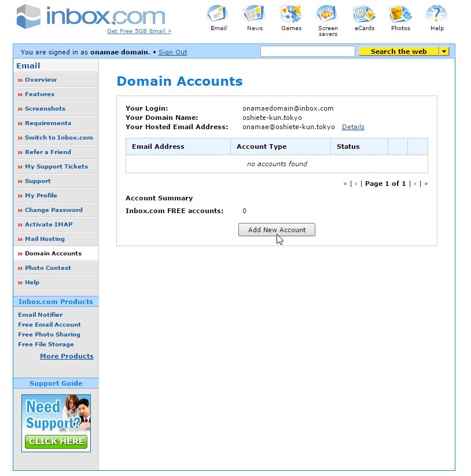Click the onamaedomain@inbox.com login text
This screenshot has height=476, width=471.
[x=288, y=108]
